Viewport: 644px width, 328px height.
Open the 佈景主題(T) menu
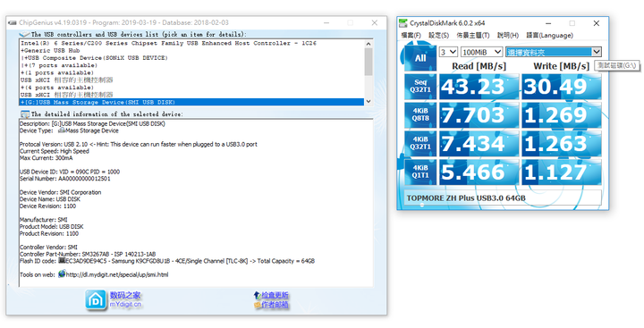pyautogui.click(x=473, y=36)
